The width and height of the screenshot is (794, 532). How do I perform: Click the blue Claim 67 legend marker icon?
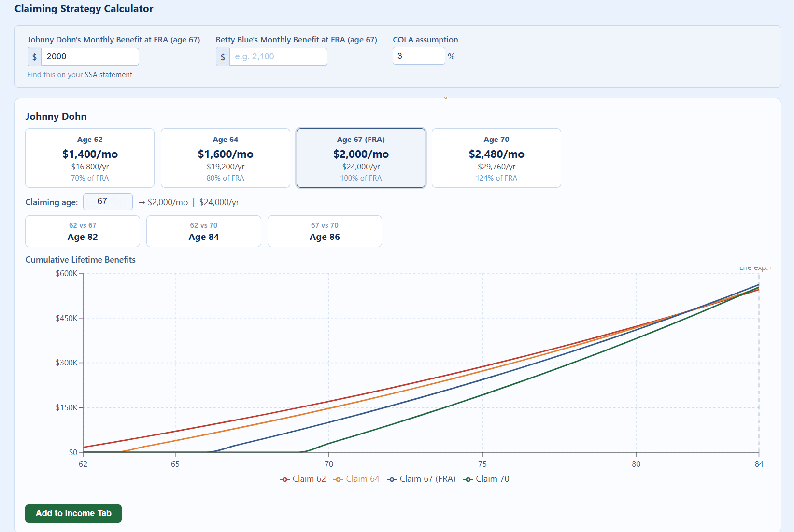[391, 478]
